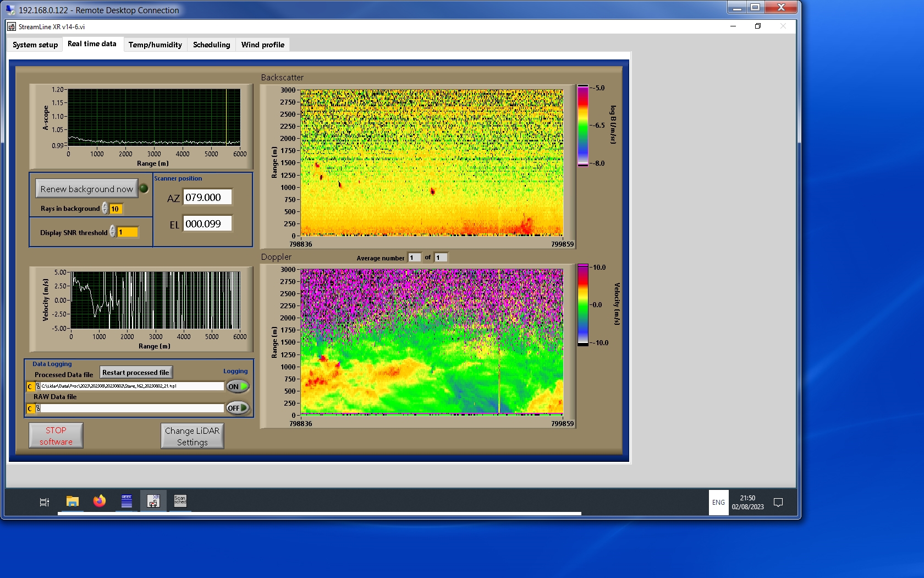Open the ENG language selector
This screenshot has width=924, height=578.
(x=718, y=502)
